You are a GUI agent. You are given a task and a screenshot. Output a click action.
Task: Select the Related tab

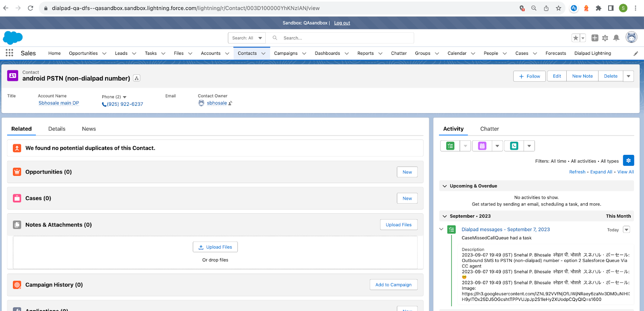[21, 129]
